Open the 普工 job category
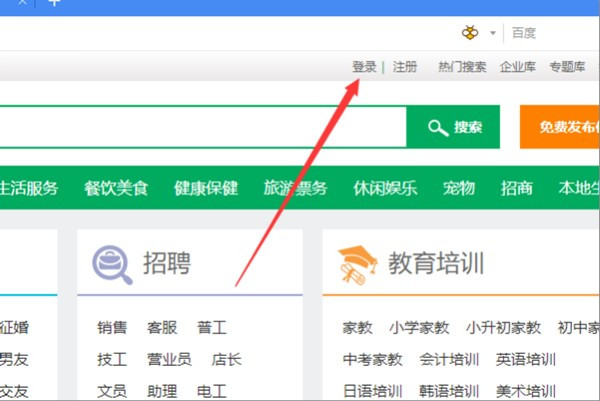The image size is (600, 401). [212, 328]
